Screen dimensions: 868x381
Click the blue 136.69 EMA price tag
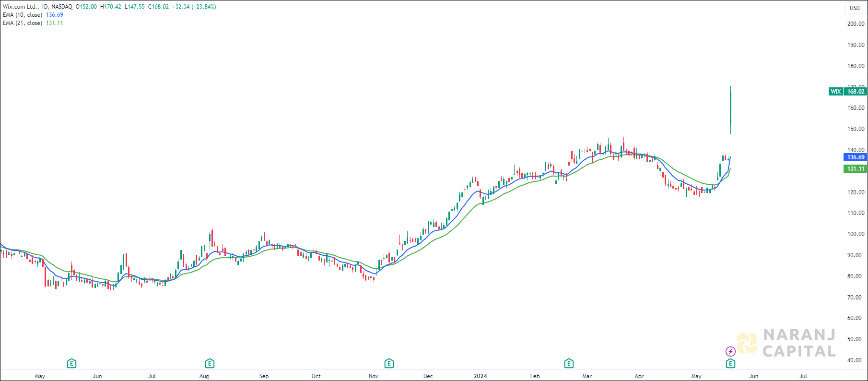(856, 157)
